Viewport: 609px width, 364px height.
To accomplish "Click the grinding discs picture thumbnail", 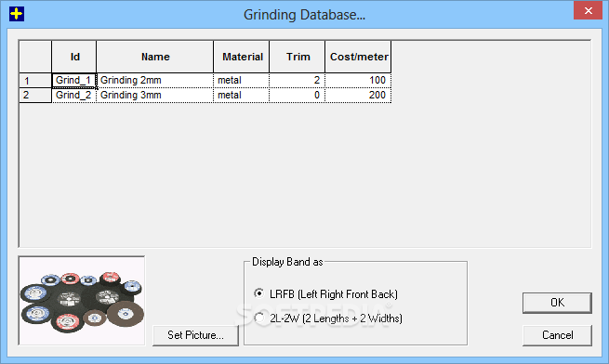I will pos(82,300).
